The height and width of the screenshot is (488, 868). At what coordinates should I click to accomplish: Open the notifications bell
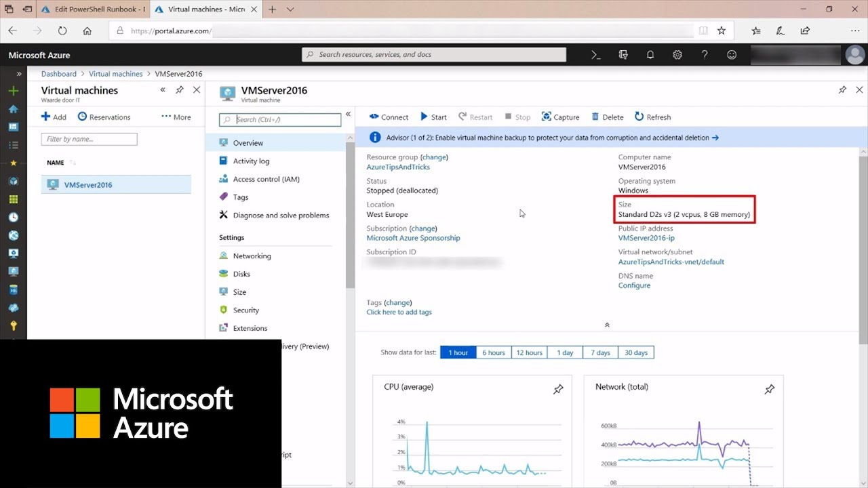tap(650, 55)
